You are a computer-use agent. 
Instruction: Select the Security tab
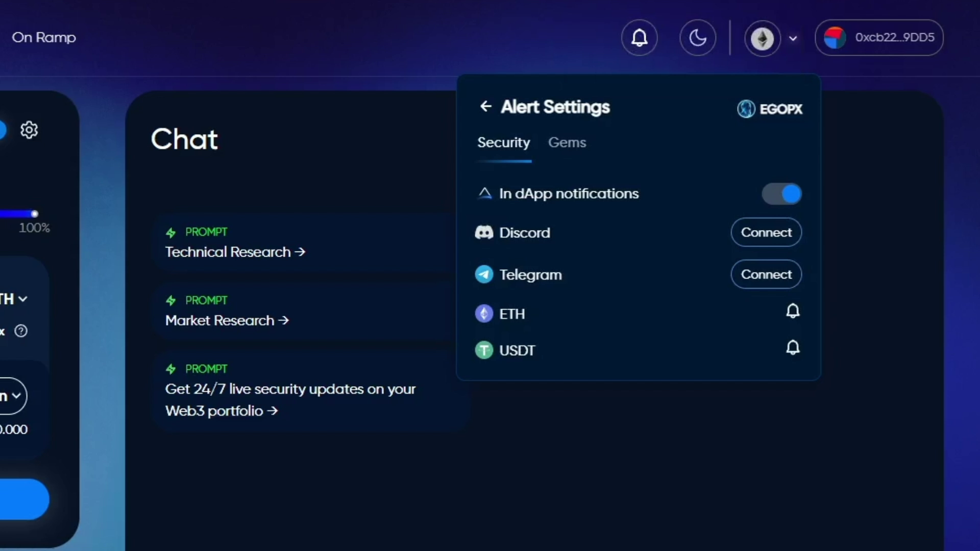coord(503,142)
